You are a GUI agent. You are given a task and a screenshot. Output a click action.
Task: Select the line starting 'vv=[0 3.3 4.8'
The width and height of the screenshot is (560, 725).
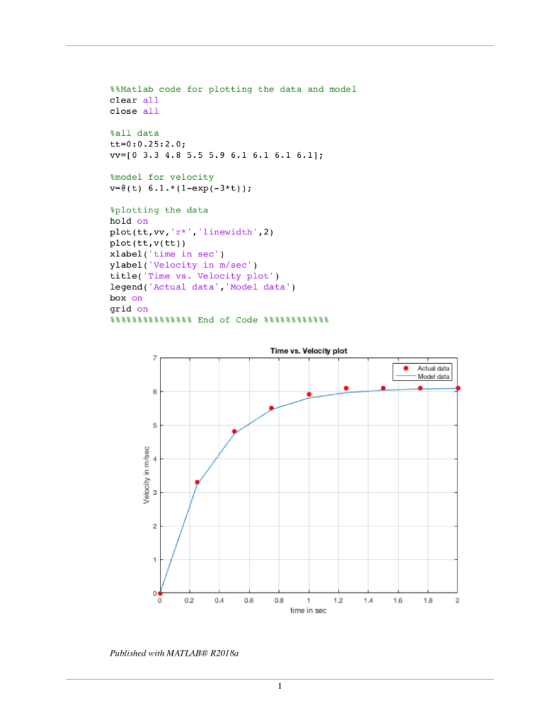[216, 155]
